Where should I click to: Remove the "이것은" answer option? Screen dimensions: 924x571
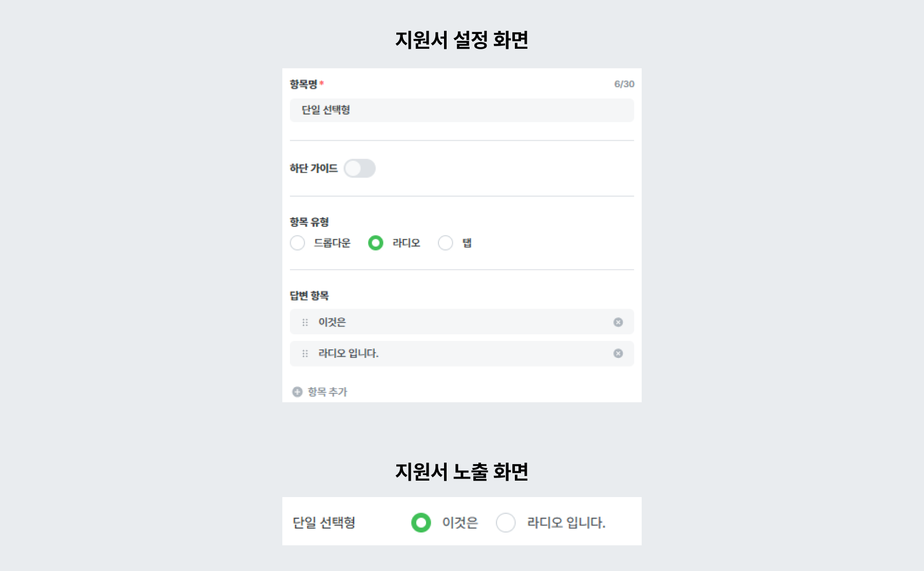pyautogui.click(x=618, y=322)
